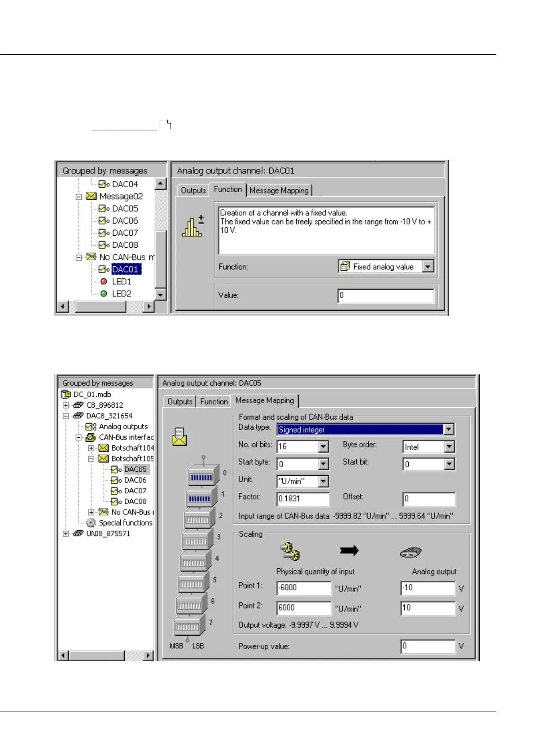Image resolution: width=534 pixels, height=756 pixels.
Task: Click upper tree's horizontal scroll right arrow
Action: click(x=149, y=307)
